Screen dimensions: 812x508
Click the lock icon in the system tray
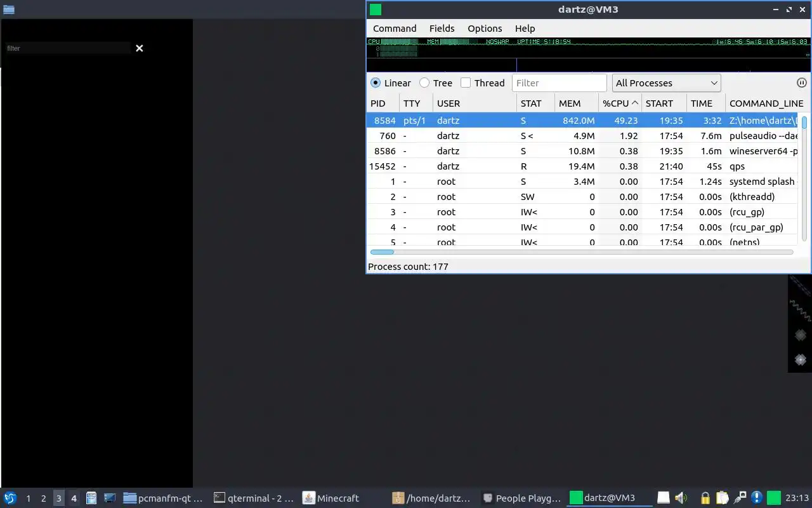705,498
